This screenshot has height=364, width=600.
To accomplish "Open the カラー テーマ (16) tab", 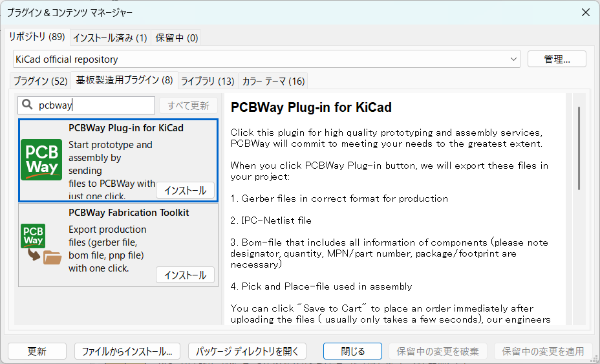I will pos(273,81).
